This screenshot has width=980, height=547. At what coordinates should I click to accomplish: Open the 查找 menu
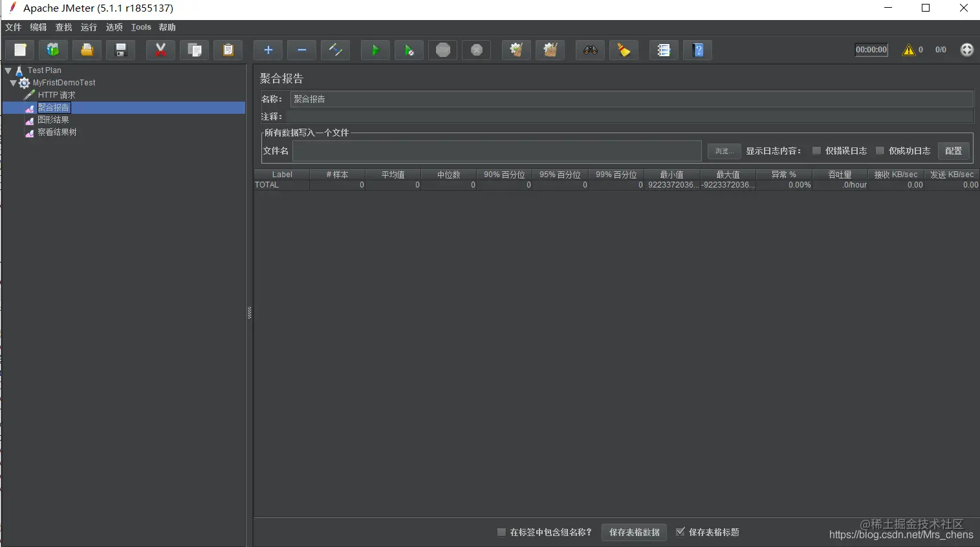click(63, 27)
